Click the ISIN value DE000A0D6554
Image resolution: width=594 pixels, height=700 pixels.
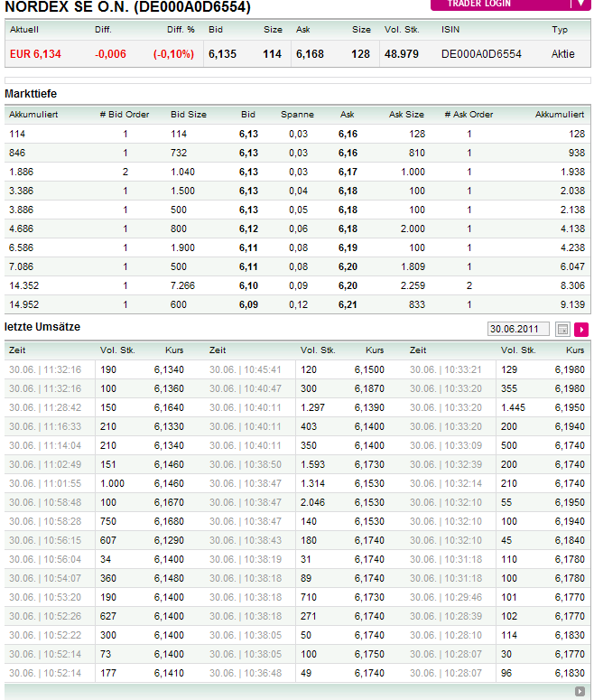tap(481, 54)
